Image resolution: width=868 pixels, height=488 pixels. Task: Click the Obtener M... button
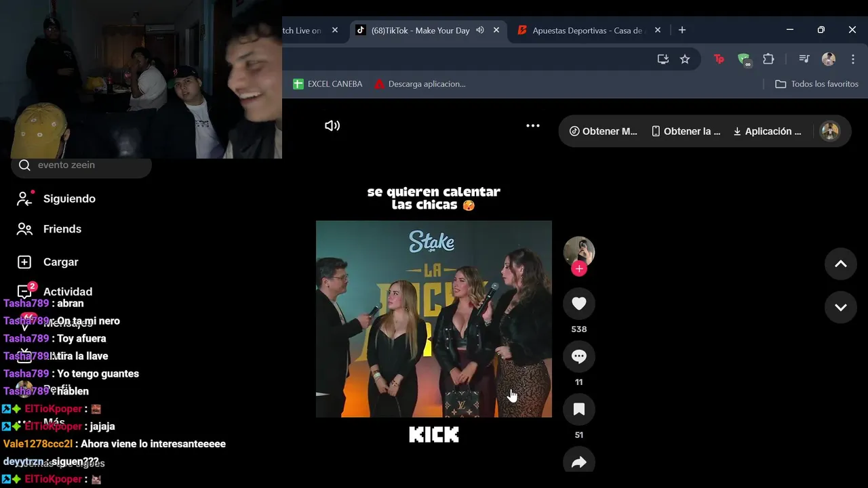603,131
